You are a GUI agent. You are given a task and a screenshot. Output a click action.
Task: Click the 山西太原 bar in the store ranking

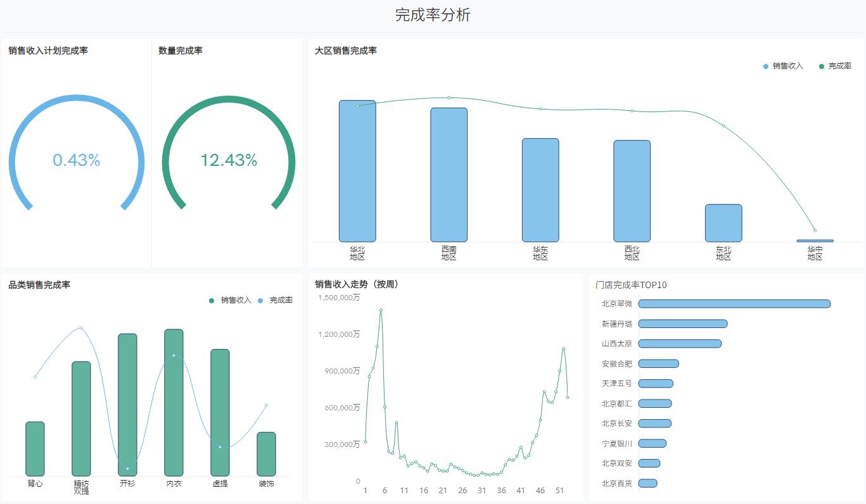pos(680,344)
